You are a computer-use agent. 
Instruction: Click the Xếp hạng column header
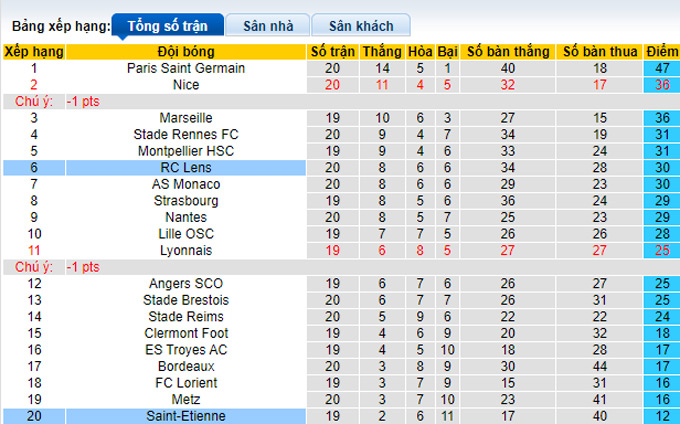pos(34,51)
